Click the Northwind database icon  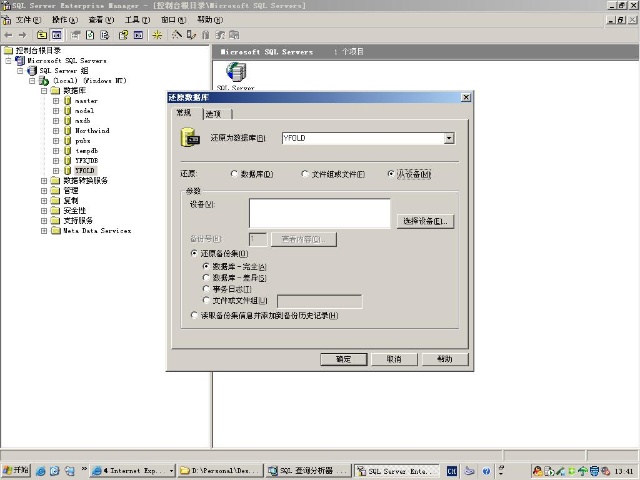point(68,130)
